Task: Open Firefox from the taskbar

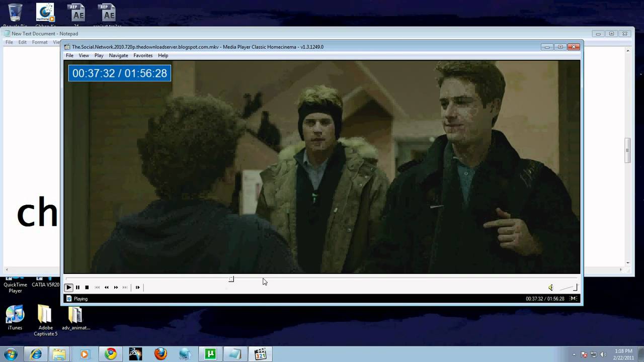Action: pyautogui.click(x=160, y=354)
